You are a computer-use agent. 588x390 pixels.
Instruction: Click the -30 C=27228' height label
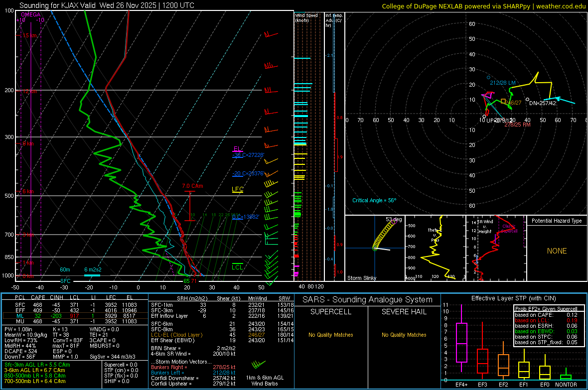click(x=248, y=155)
